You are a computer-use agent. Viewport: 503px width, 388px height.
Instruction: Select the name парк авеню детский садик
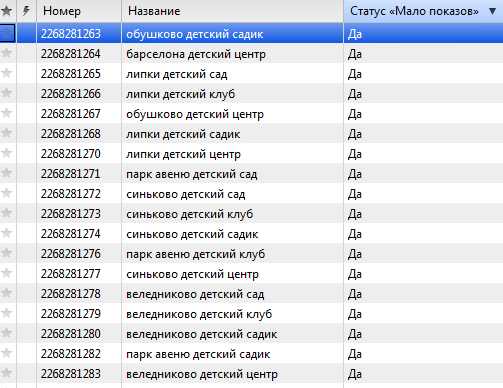point(198,354)
